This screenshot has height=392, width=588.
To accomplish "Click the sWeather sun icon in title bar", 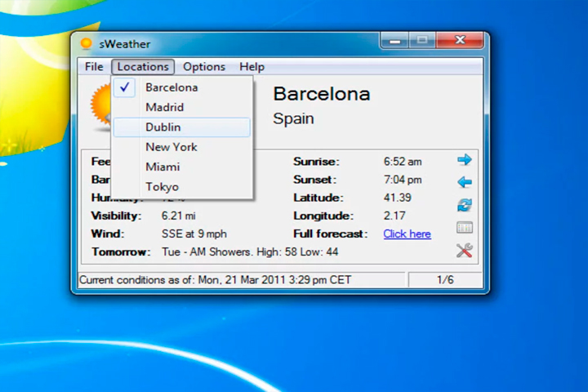I will [87, 43].
